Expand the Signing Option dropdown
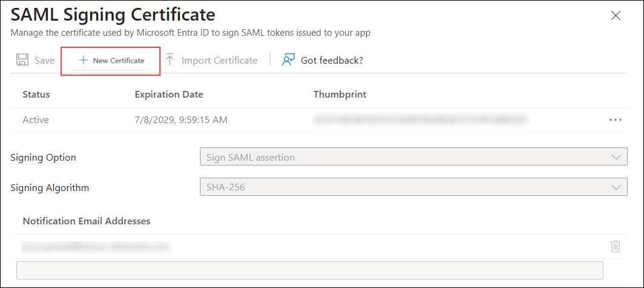Viewport: 644px width, 288px height. point(414,156)
